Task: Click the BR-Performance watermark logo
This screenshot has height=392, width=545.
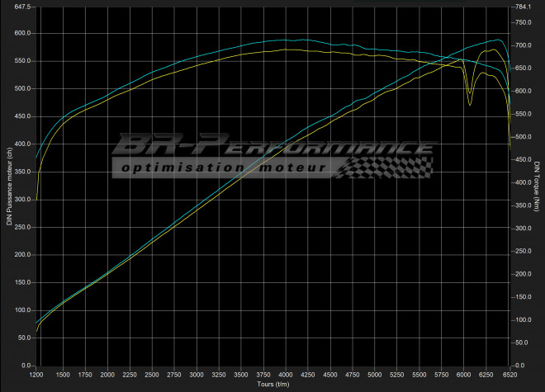Action: 272,147
